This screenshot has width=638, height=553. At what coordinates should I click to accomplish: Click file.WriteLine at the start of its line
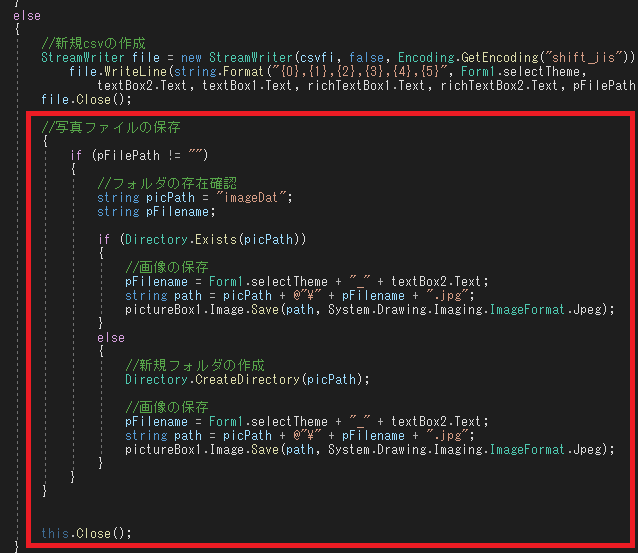(118, 72)
